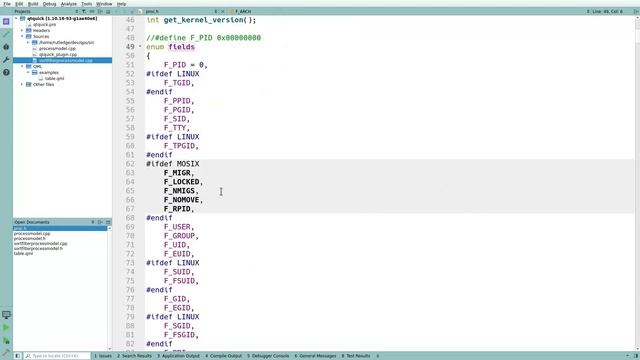The height and width of the screenshot is (360, 640).
Task: Open the Debug menu
Action: click(49, 4)
